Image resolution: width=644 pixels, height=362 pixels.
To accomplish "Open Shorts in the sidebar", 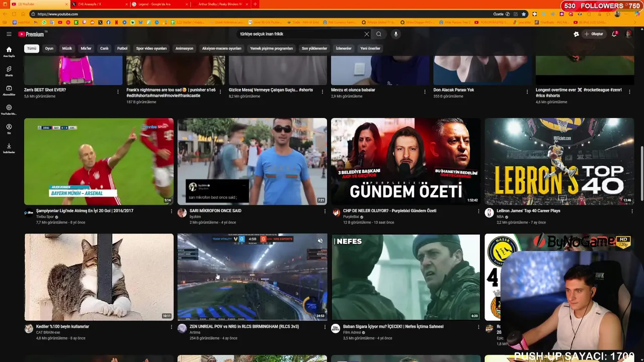I will [x=9, y=71].
